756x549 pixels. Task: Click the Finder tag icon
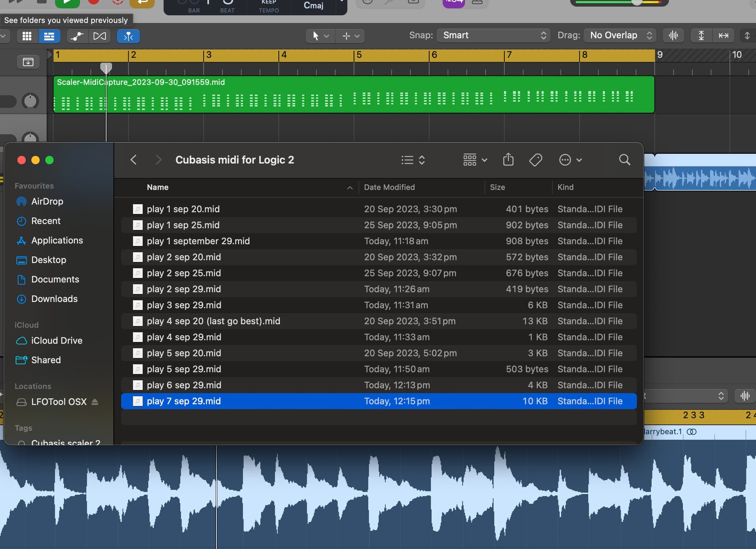535,160
